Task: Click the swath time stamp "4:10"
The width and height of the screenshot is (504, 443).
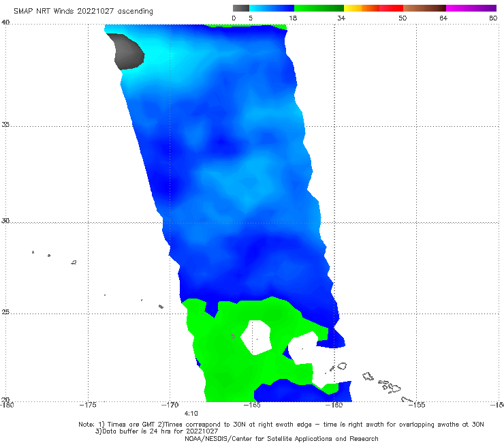Action: click(191, 414)
